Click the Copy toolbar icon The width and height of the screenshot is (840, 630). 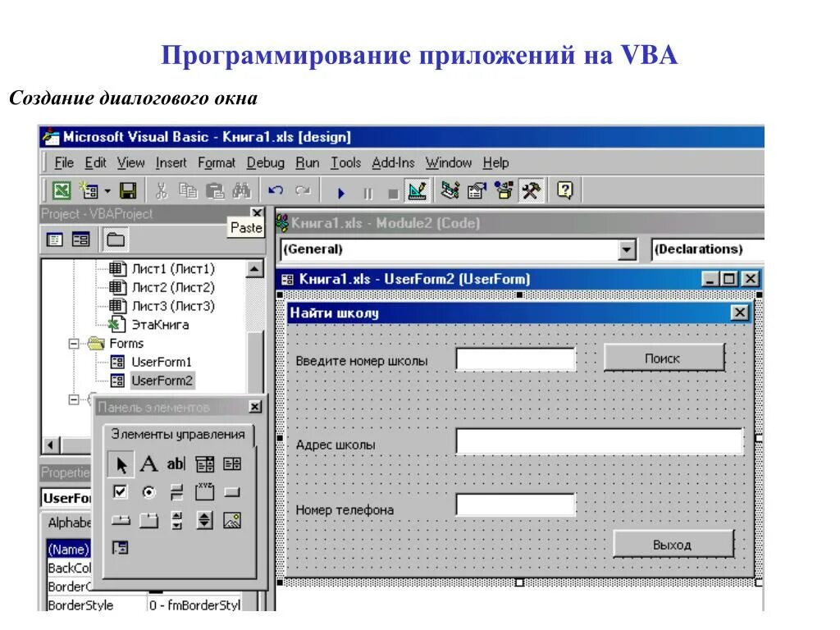(188, 190)
